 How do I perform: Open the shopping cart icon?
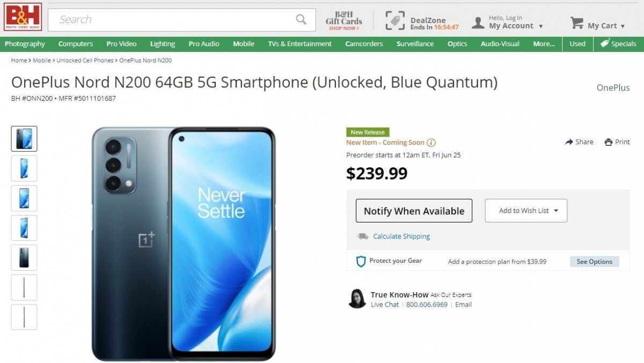pyautogui.click(x=577, y=23)
